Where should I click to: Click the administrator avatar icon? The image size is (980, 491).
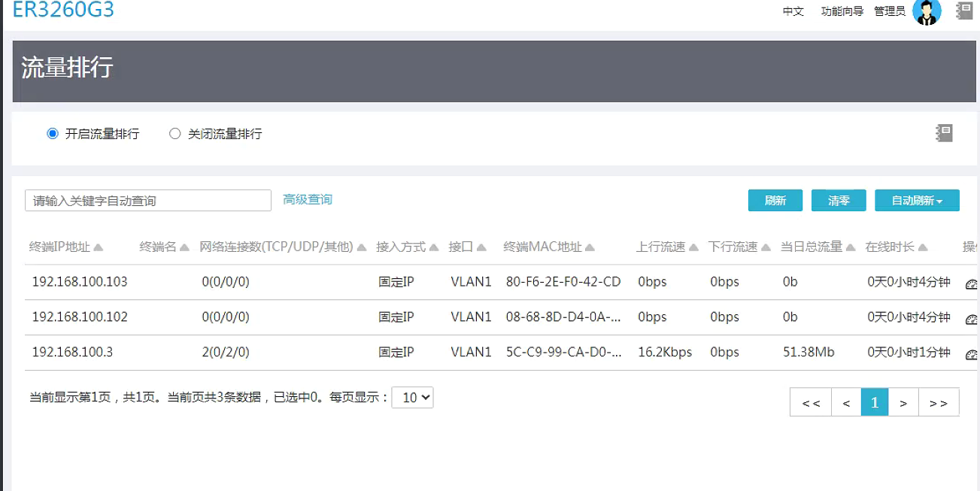(927, 11)
